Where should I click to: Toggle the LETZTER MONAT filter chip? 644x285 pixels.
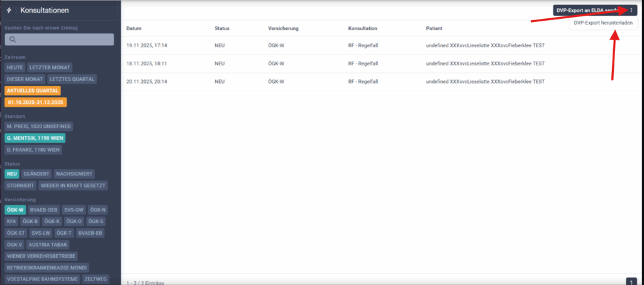pos(50,67)
